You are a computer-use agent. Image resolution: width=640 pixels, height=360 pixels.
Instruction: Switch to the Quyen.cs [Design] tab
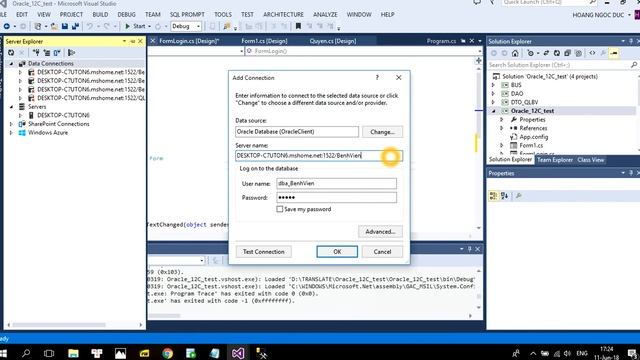tap(333, 41)
